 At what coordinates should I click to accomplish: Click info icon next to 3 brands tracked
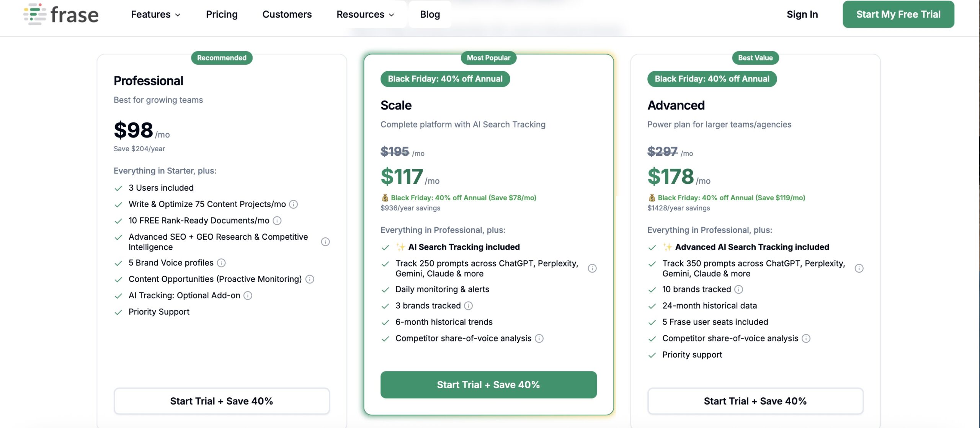[x=468, y=306]
